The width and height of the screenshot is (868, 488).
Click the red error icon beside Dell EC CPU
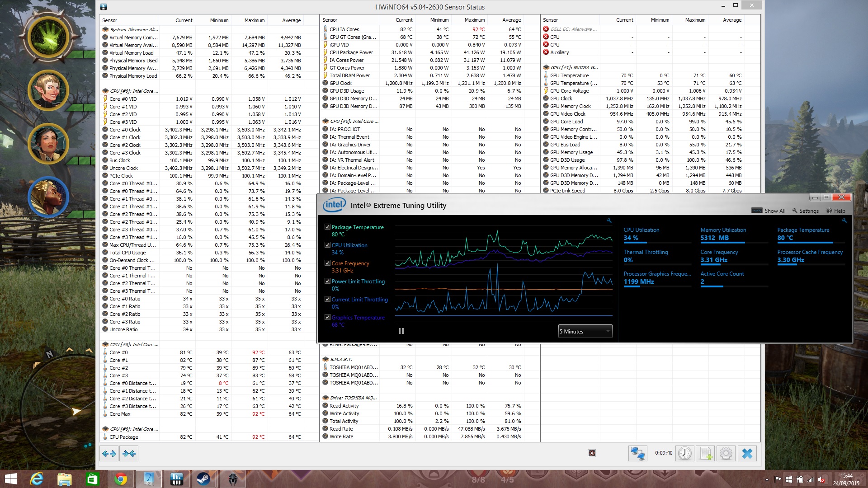546,37
